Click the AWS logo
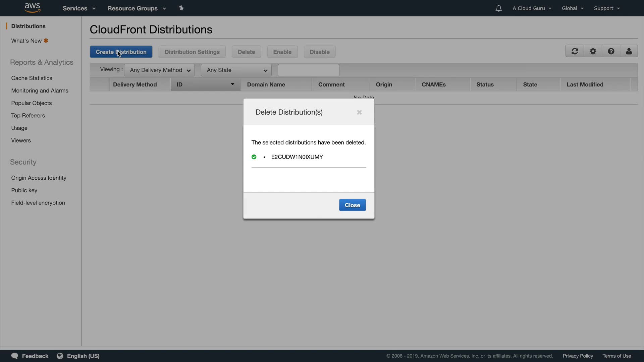This screenshot has height=362, width=644. 33,8
